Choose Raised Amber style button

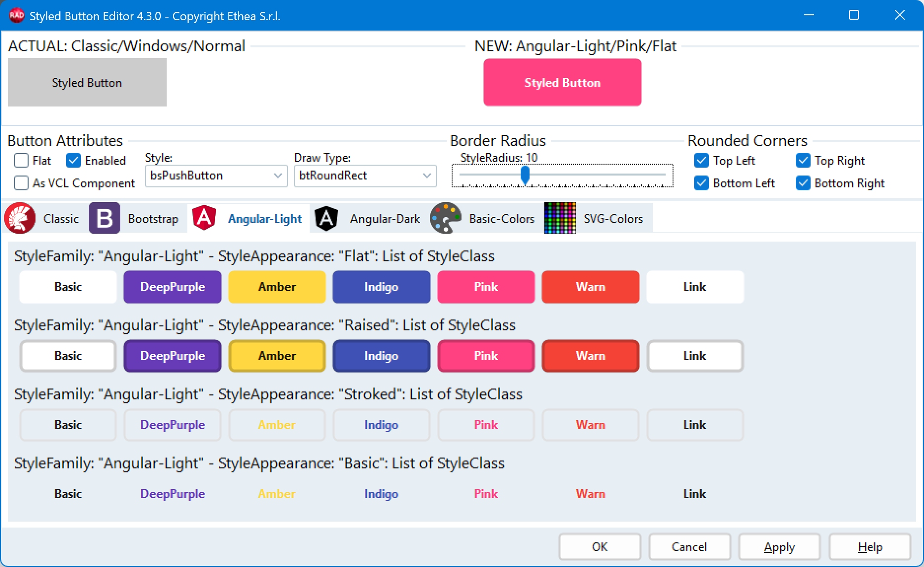pyautogui.click(x=277, y=356)
